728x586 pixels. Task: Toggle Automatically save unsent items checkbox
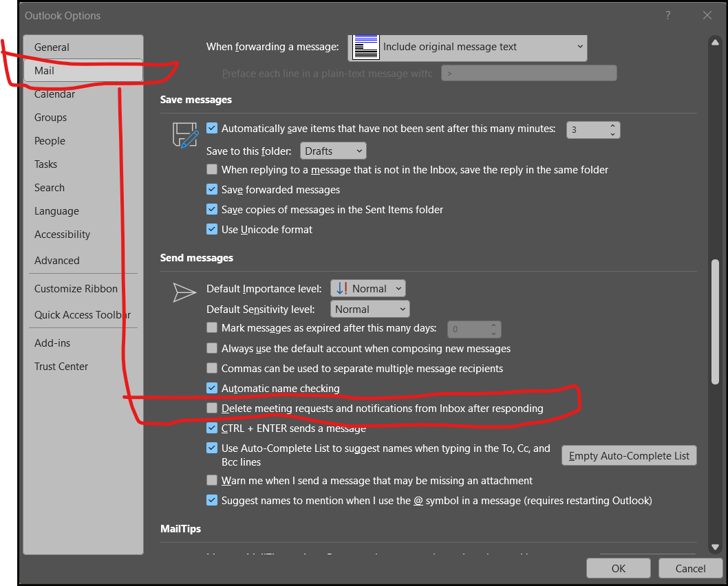[212, 128]
